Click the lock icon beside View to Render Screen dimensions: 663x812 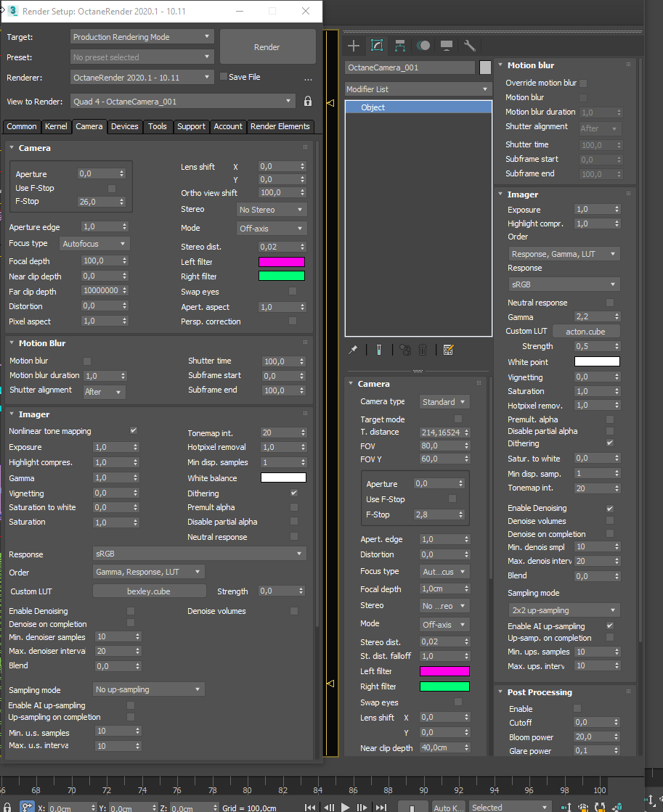coord(308,101)
